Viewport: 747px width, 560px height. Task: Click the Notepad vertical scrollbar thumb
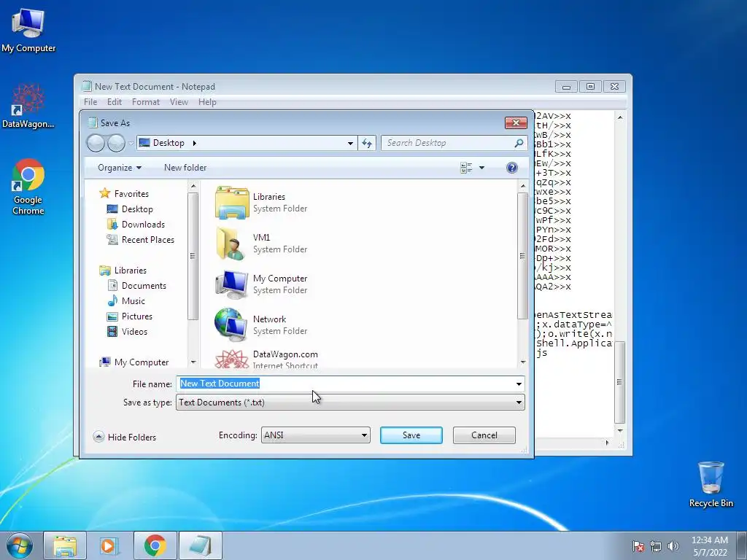pos(619,382)
